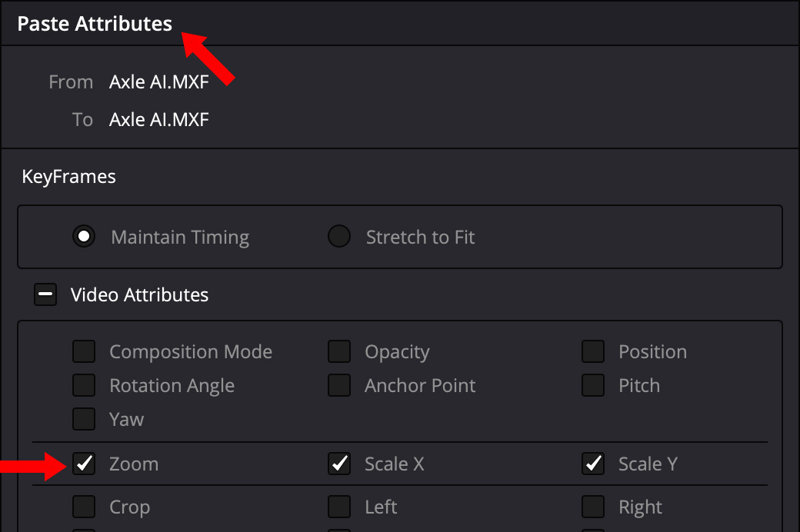Uncheck the Scale Y checkbox

pyautogui.click(x=593, y=464)
